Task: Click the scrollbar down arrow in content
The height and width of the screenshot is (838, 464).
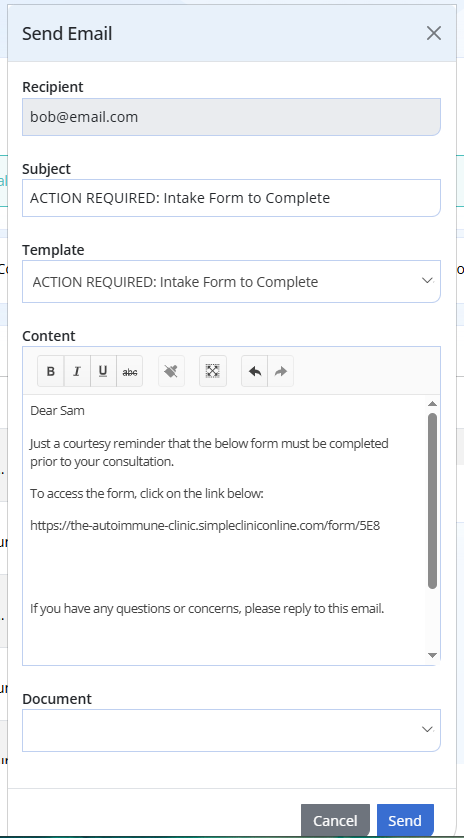Action: (432, 655)
